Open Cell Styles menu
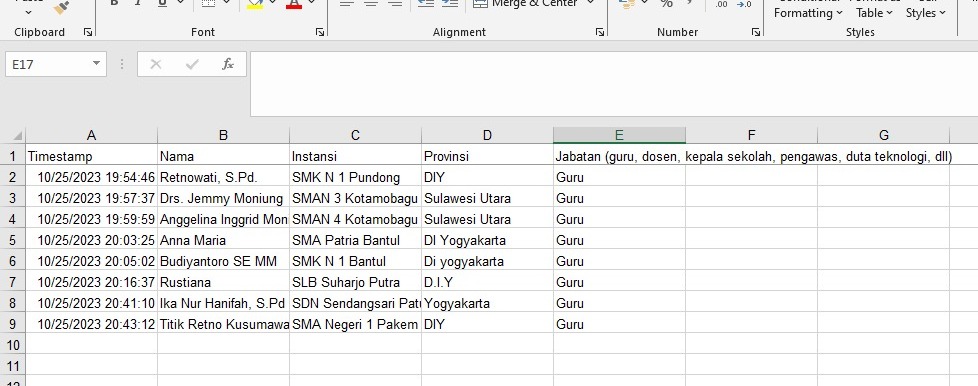 tap(926, 9)
